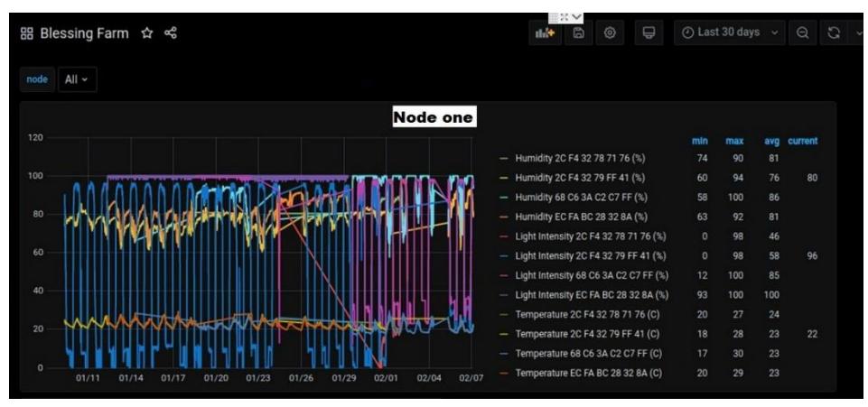
Task: Cycle view mode with the monitor icon
Action: point(649,33)
